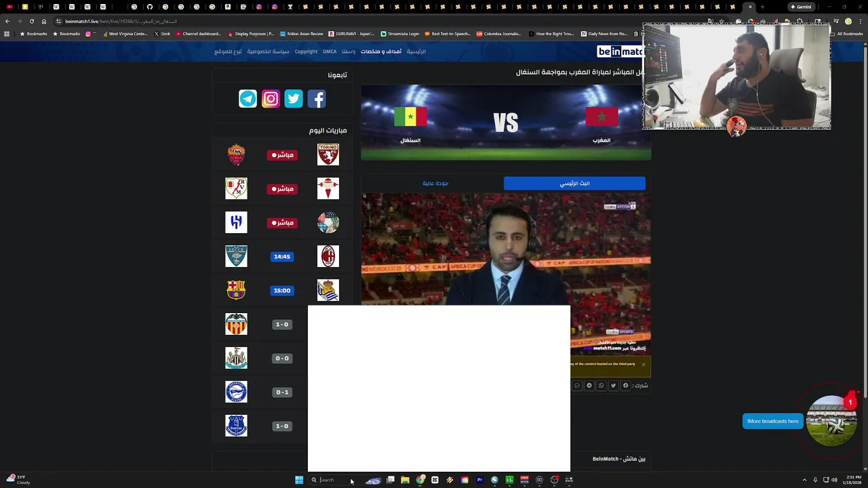The height and width of the screenshot is (488, 868).
Task: Click the 14:45 kickoff time badge
Action: [282, 257]
